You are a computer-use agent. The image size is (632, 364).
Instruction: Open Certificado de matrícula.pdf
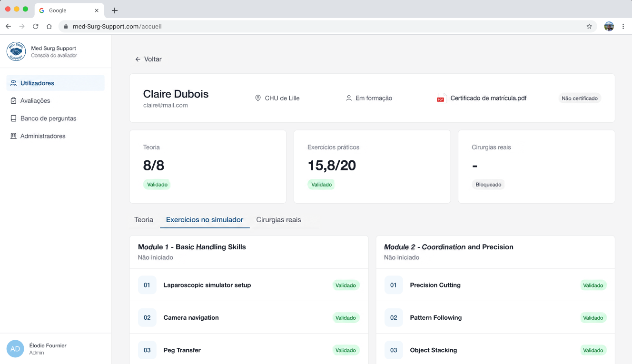[x=488, y=98]
